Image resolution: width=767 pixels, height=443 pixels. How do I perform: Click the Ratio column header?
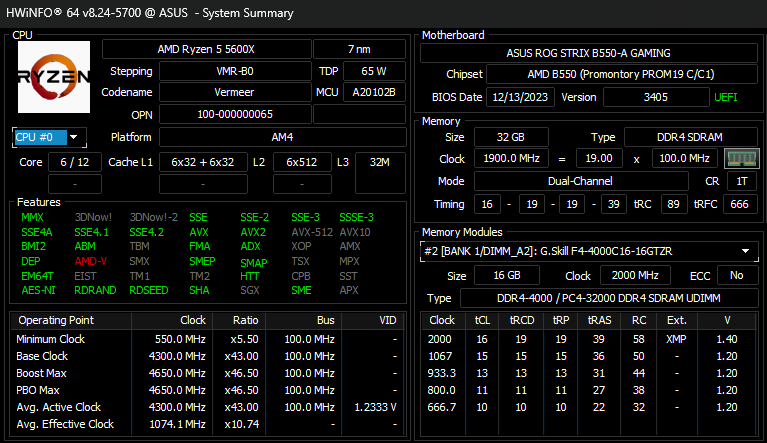tap(240, 320)
